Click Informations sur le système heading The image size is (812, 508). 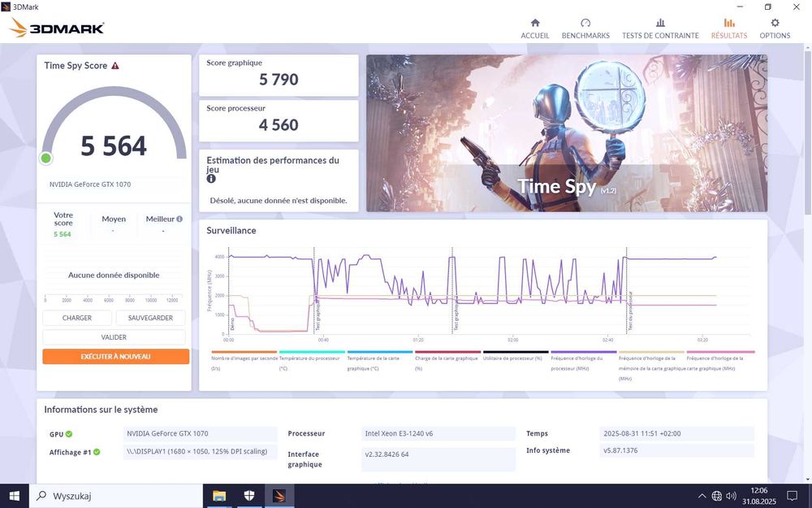pos(101,410)
